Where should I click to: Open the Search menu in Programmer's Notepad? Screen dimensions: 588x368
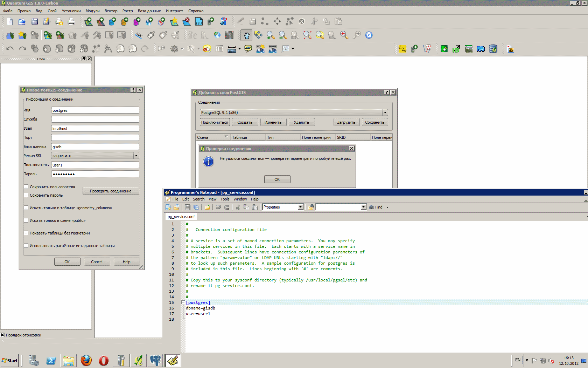pyautogui.click(x=198, y=199)
